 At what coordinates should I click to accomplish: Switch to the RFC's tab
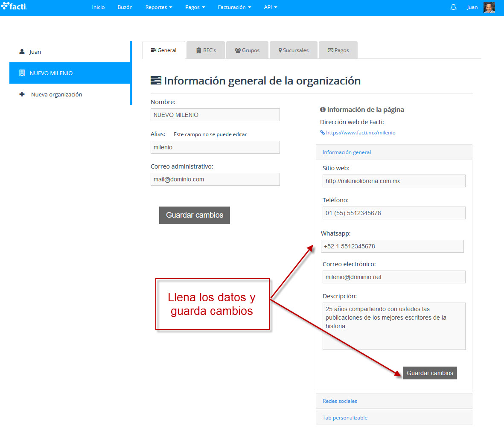(x=206, y=50)
